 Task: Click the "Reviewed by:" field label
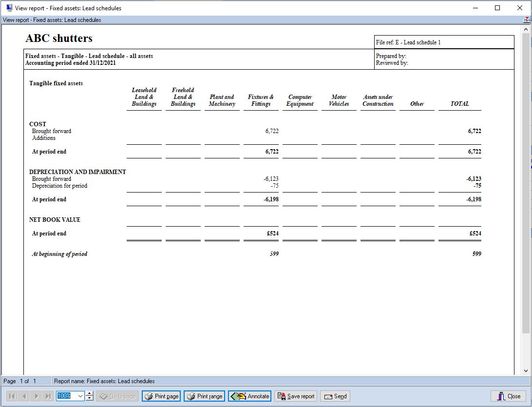(392, 63)
